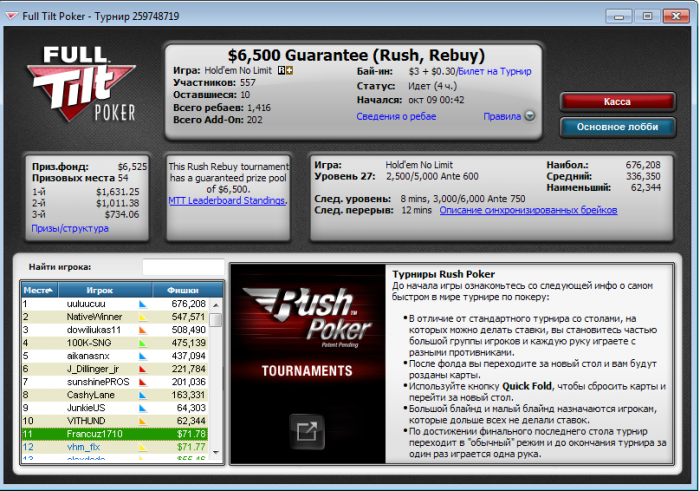The image size is (700, 491).
Task: Select player row NativeWinner
Action: pyautogui.click(x=115, y=317)
